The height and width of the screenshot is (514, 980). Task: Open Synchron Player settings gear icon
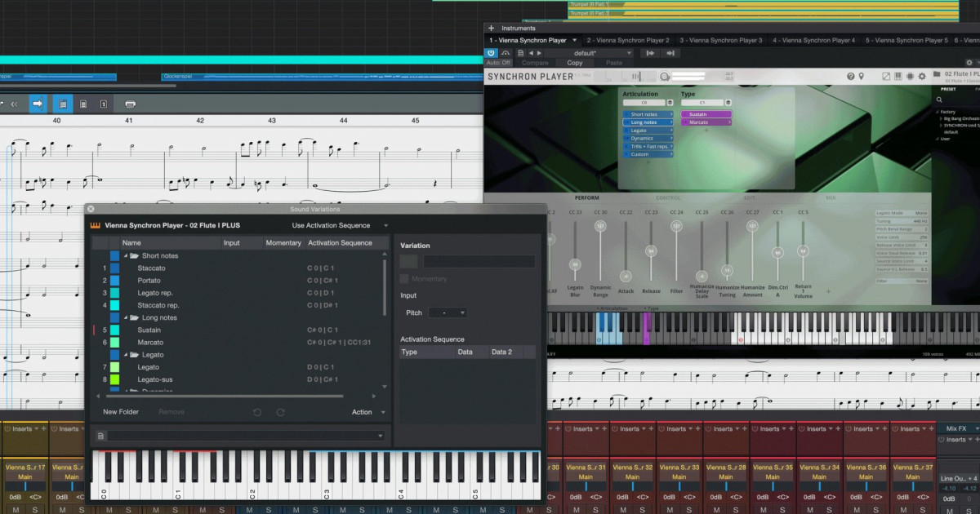tap(922, 76)
